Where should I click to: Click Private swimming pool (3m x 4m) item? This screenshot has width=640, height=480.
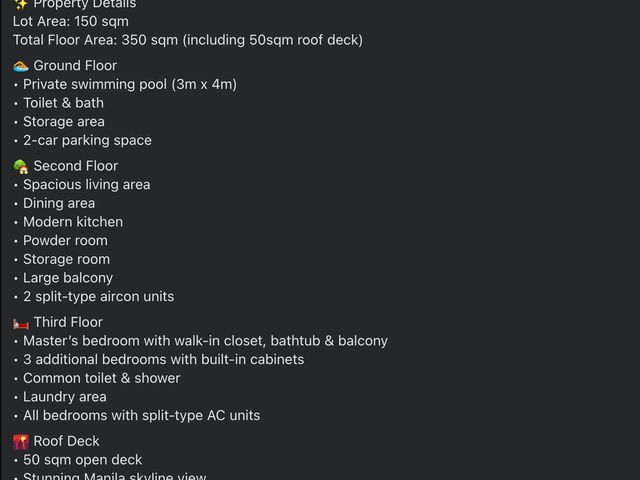tap(130, 84)
